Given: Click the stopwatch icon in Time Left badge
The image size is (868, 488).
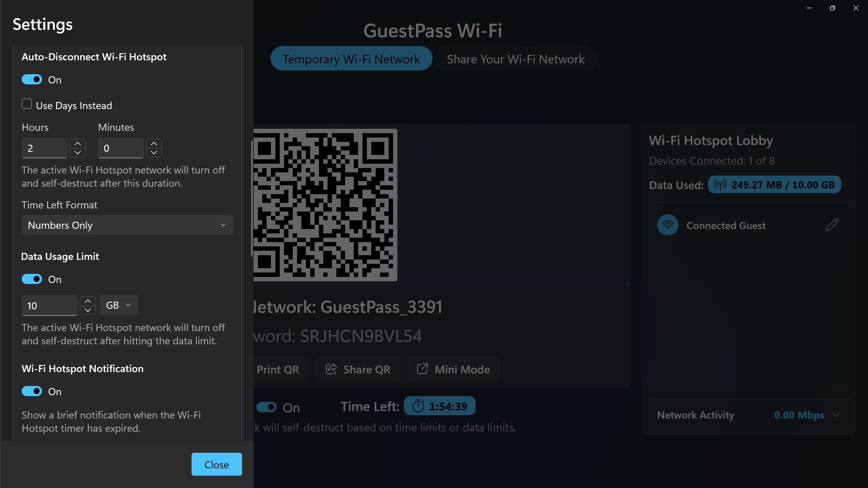Looking at the screenshot, I should pyautogui.click(x=418, y=406).
